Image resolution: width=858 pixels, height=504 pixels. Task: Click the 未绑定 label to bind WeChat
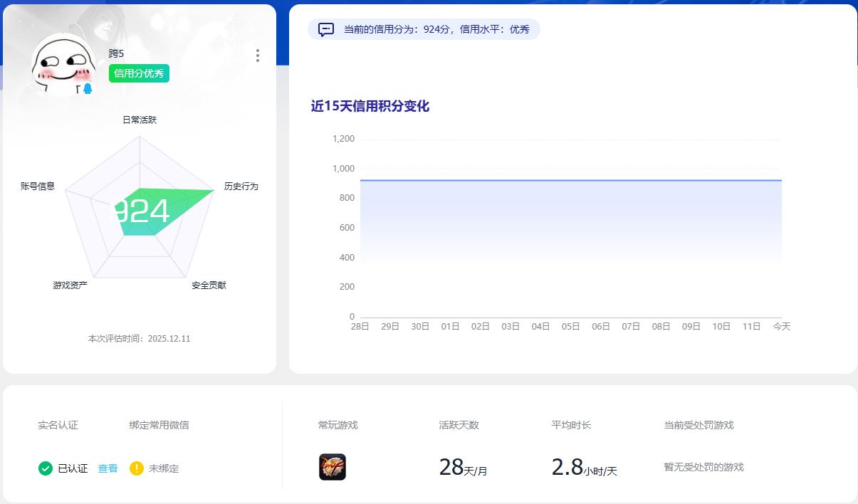click(x=167, y=468)
